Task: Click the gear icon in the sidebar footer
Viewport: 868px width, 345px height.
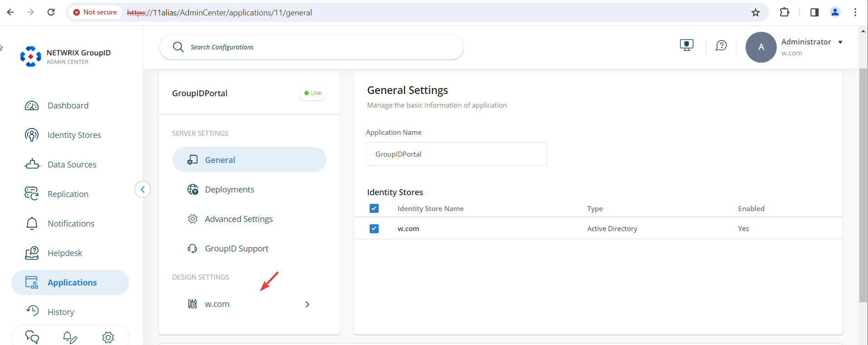Action: tap(108, 337)
